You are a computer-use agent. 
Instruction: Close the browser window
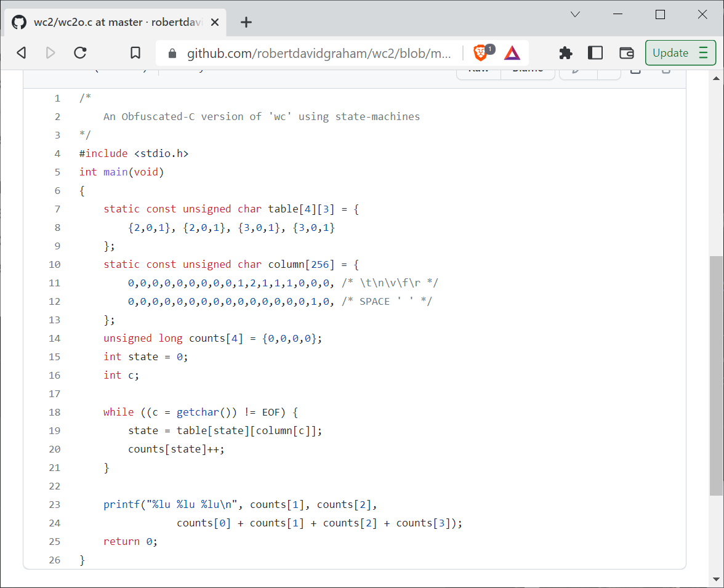tap(702, 14)
